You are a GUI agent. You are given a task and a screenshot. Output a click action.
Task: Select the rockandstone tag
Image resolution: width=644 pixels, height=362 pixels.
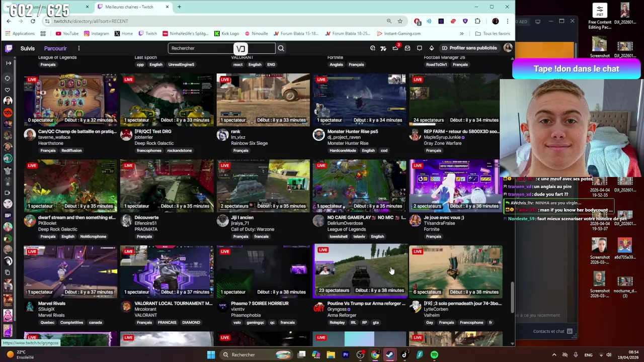(180, 150)
